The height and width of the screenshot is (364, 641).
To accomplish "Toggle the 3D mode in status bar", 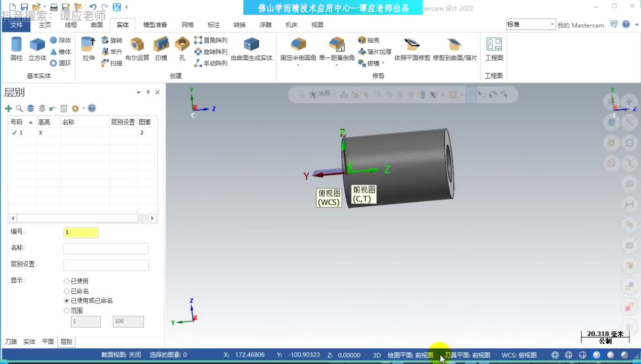I will (x=377, y=355).
